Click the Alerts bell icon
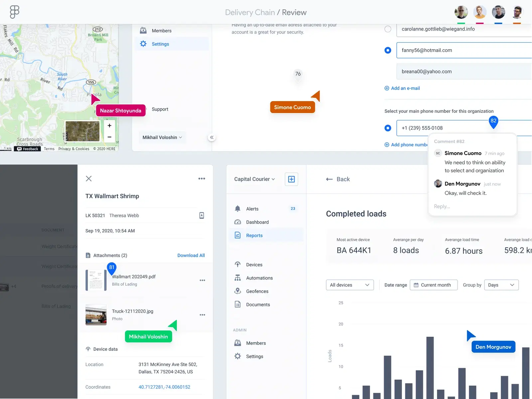 point(238,209)
